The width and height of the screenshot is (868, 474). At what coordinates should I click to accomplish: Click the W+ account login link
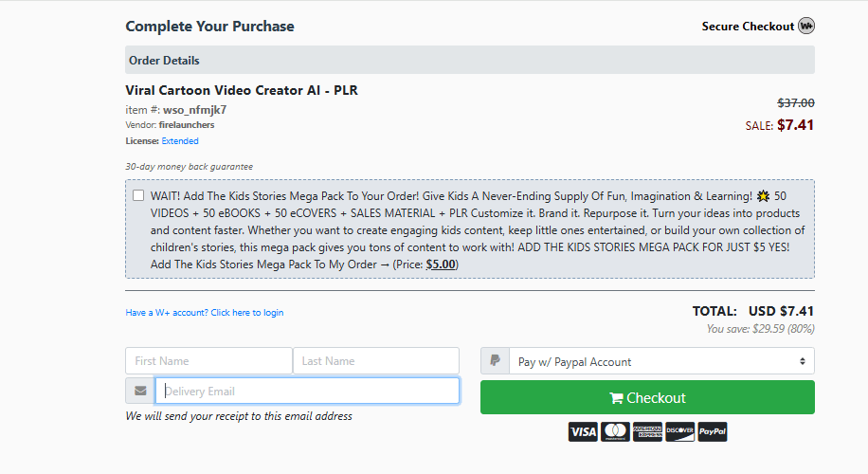click(205, 313)
